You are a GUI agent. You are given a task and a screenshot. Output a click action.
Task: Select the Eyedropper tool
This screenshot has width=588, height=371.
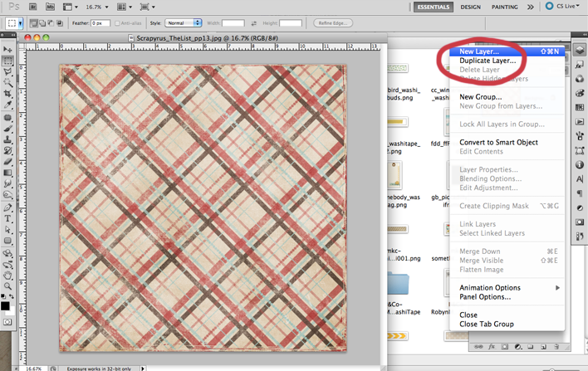tap(7, 105)
